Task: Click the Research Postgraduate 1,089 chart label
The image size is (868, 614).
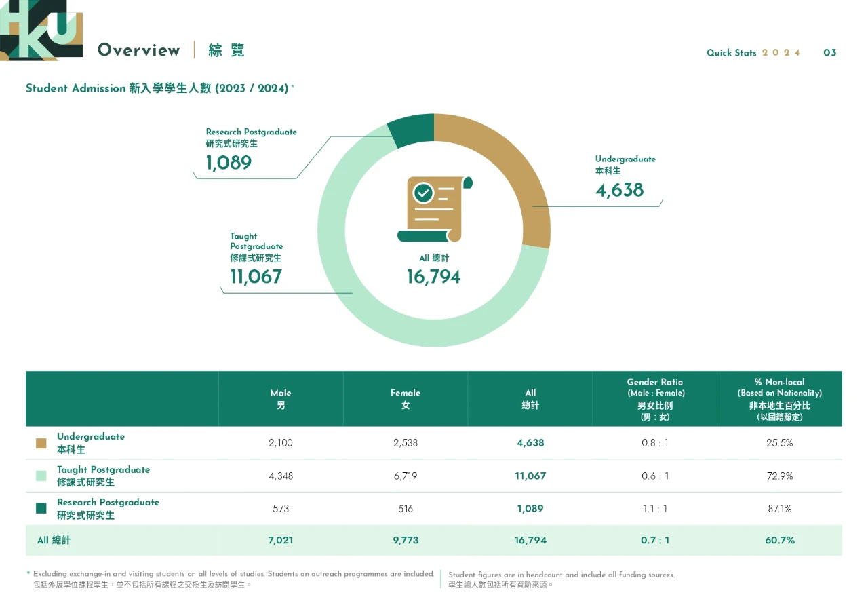Action: pyautogui.click(x=251, y=151)
